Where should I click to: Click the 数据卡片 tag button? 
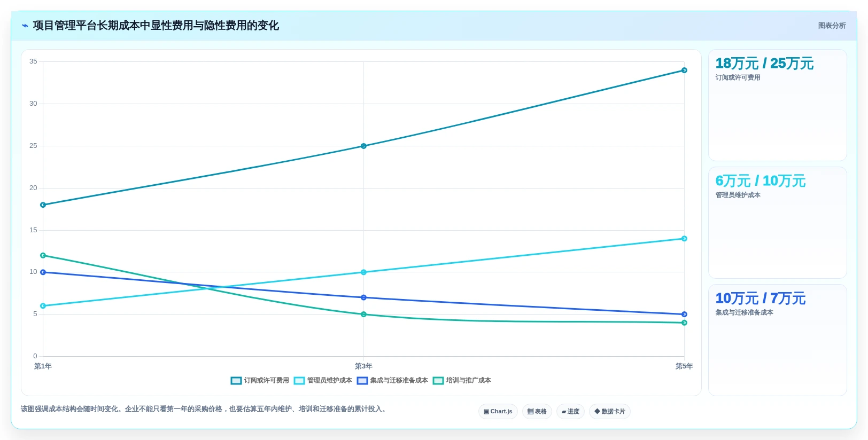(x=610, y=412)
